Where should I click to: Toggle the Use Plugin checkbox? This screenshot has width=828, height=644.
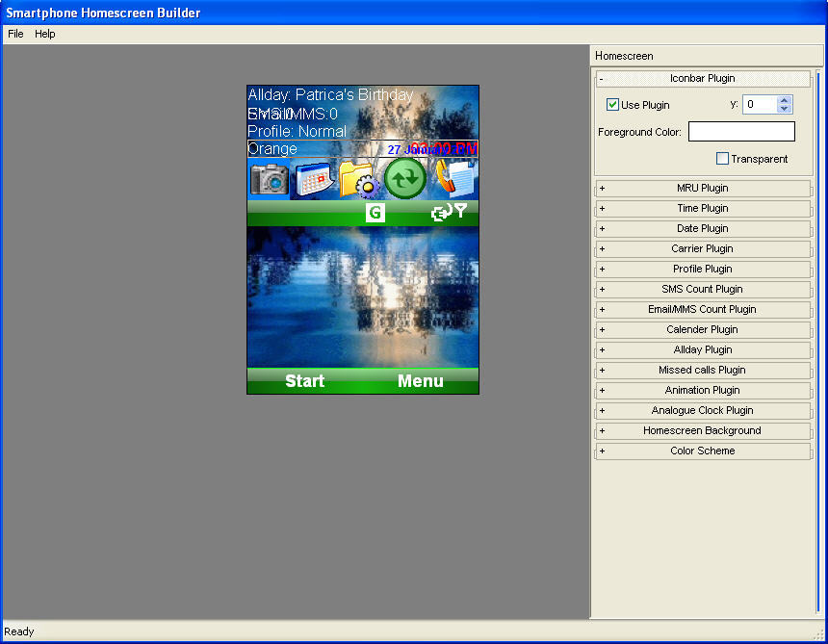click(x=612, y=105)
